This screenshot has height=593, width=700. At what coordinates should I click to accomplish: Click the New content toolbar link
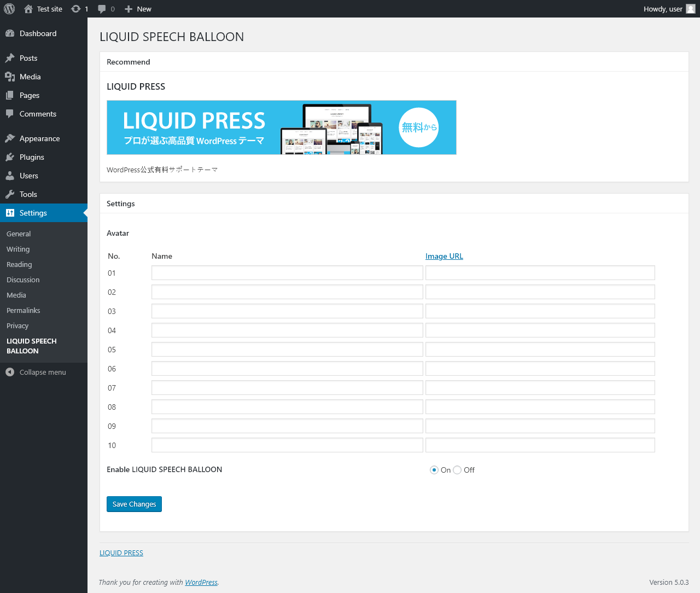pos(138,9)
